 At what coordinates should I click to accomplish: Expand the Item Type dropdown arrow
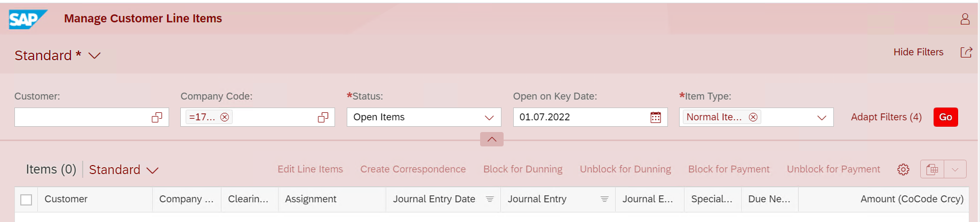point(822,117)
